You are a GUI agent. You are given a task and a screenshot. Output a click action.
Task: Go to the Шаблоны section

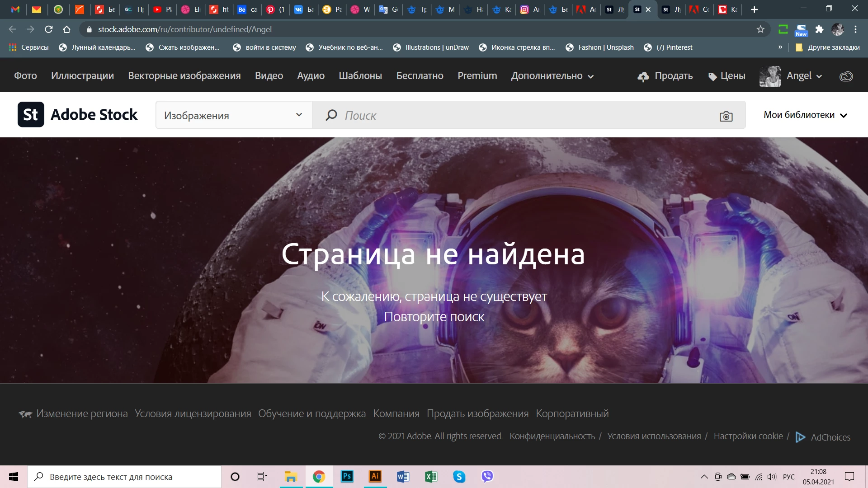click(360, 76)
